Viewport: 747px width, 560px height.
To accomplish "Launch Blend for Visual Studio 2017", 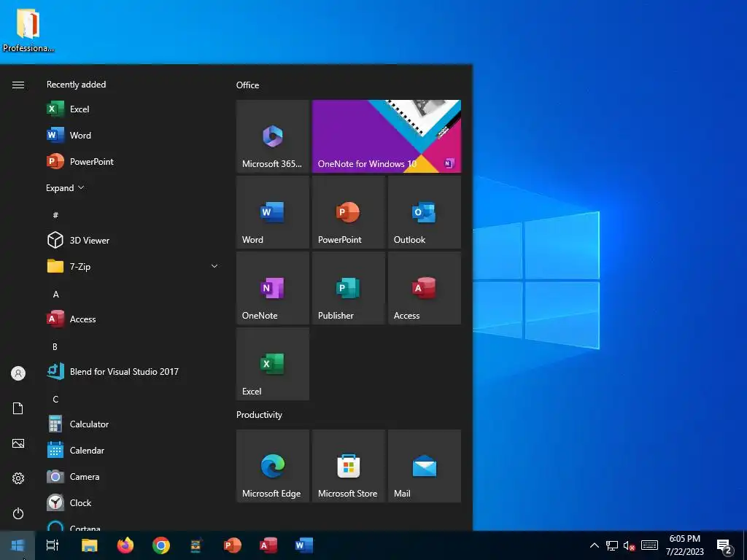I will tap(133, 371).
